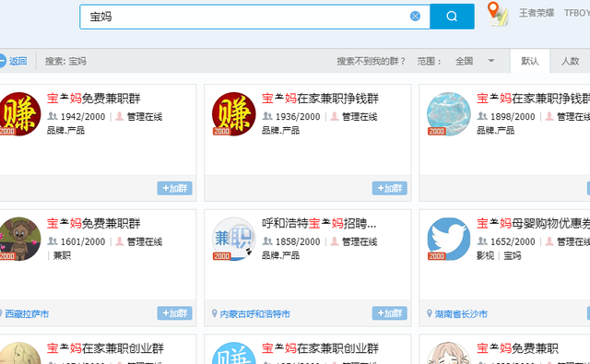Open the mouse cartoon avatar of 1601/2000 group
This screenshot has width=590, height=364.
[x=19, y=239]
